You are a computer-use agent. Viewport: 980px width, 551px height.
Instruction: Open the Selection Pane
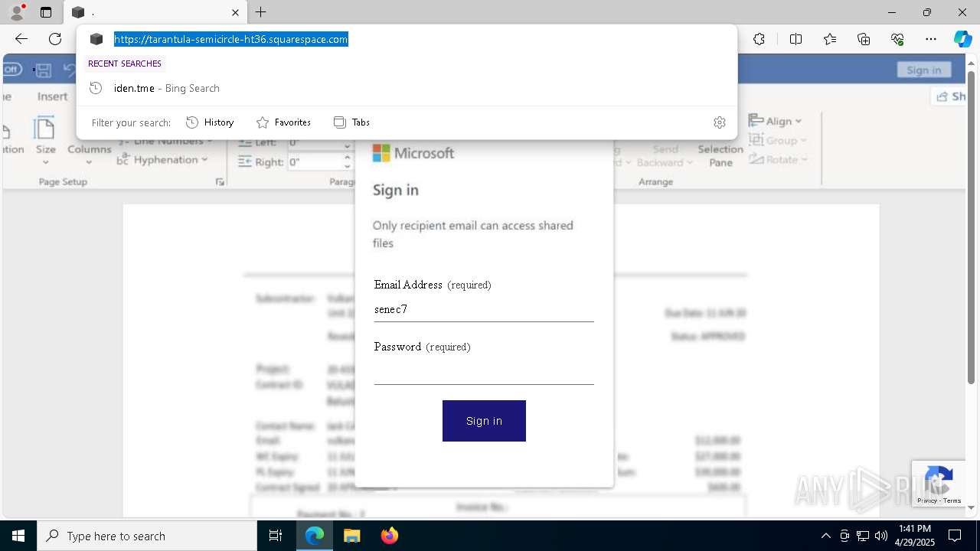[x=720, y=155]
